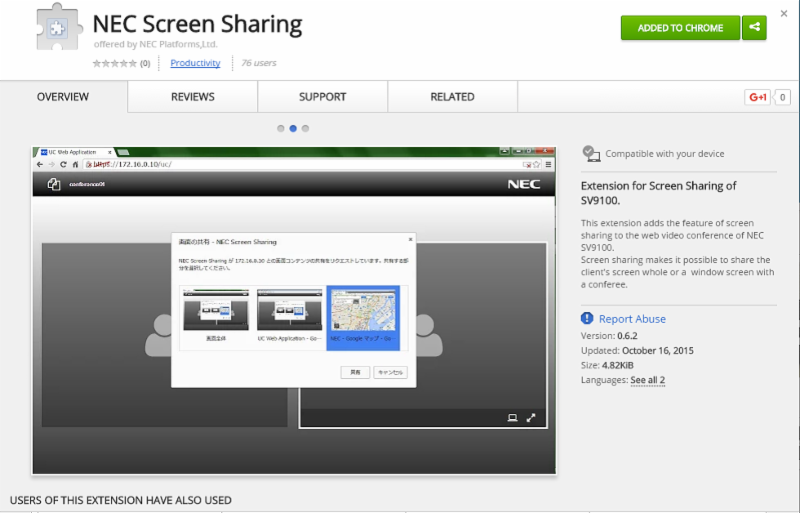Select the third screenshot carousel dot
The width and height of the screenshot is (800, 513).
click(x=305, y=129)
